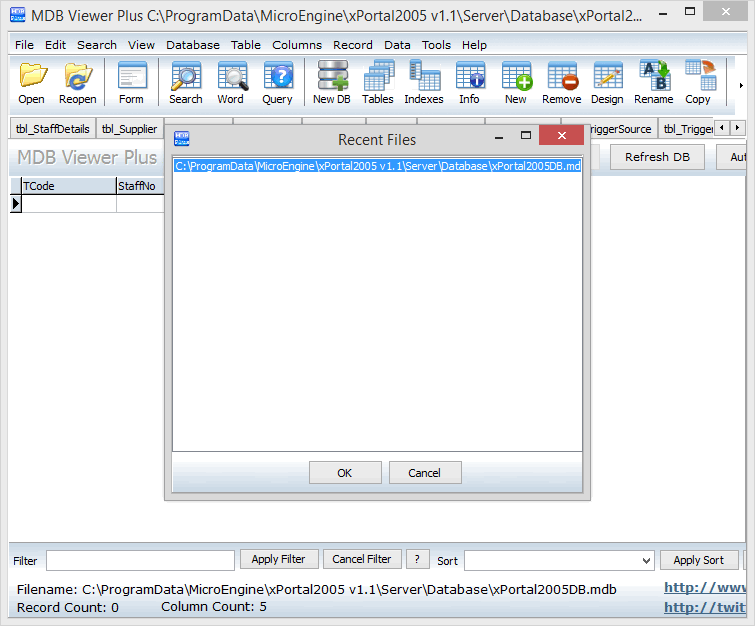The width and height of the screenshot is (755, 626).
Task: Expand the Sort dropdown list
Action: pos(644,560)
